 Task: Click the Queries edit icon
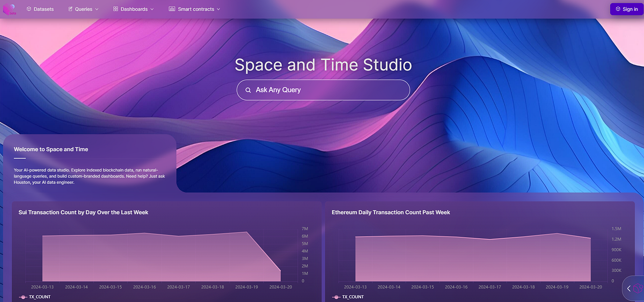pyautogui.click(x=71, y=9)
